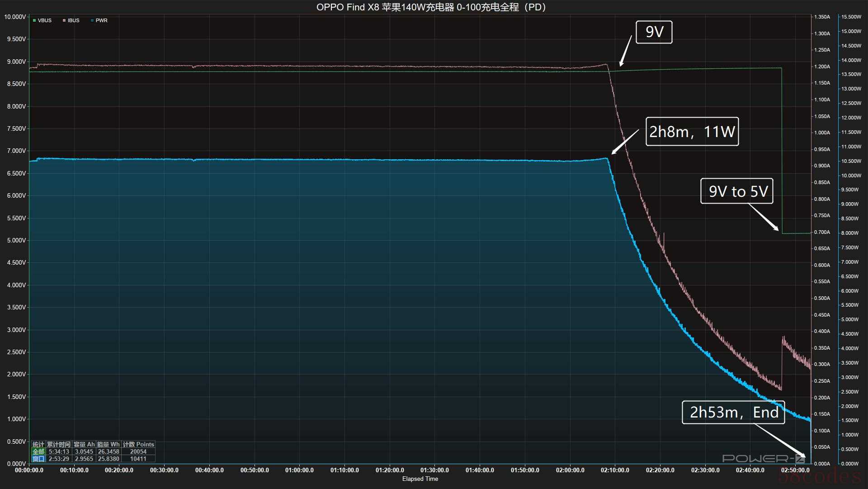Click the 统计 table corner cell

click(x=38, y=444)
